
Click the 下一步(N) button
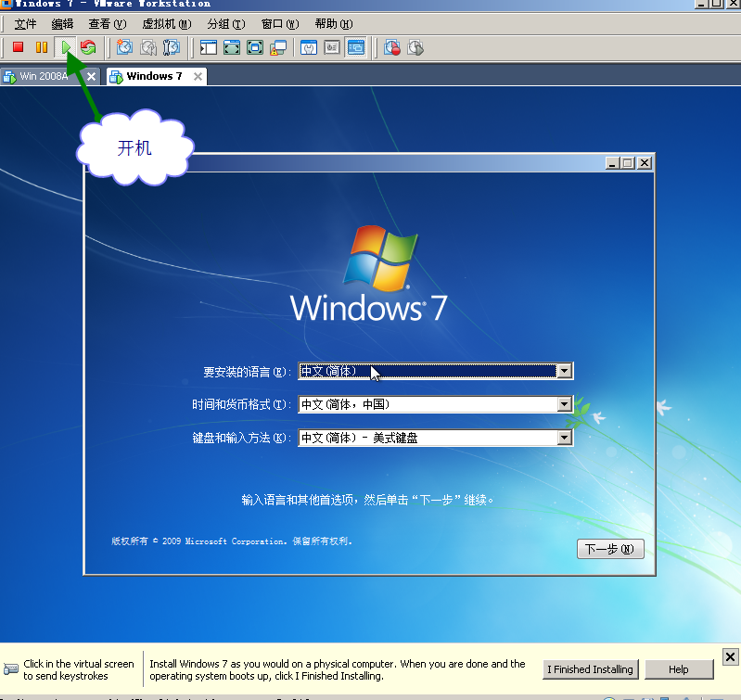point(610,549)
